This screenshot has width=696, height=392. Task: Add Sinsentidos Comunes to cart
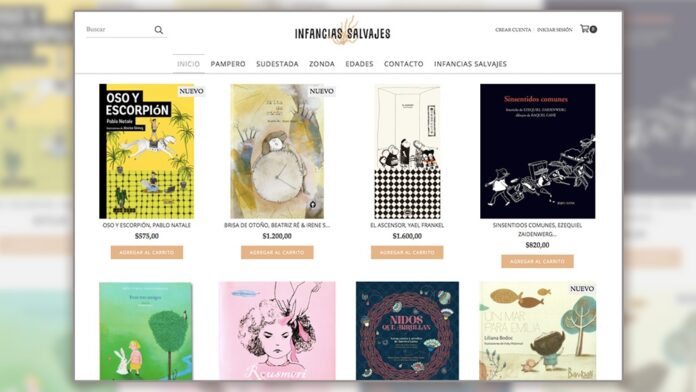click(537, 261)
